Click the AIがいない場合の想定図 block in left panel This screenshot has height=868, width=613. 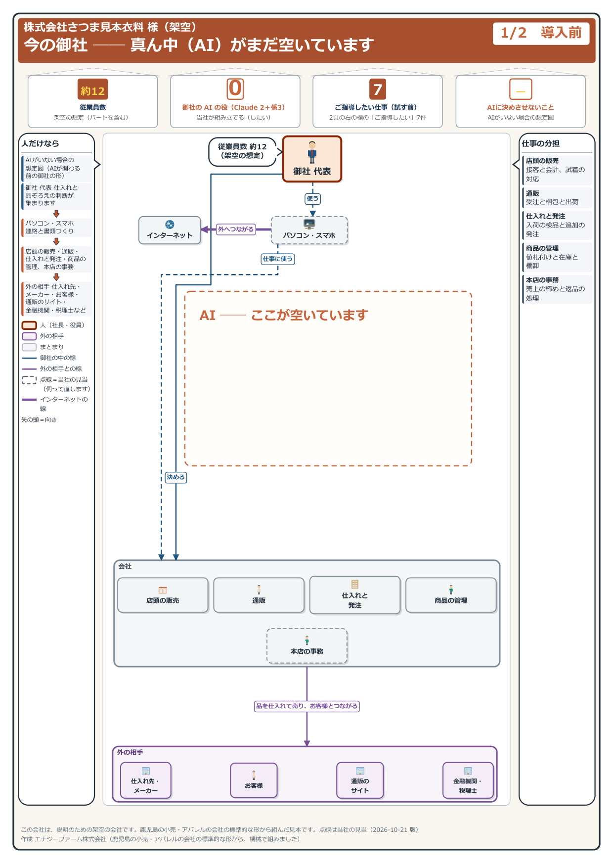[x=56, y=168]
